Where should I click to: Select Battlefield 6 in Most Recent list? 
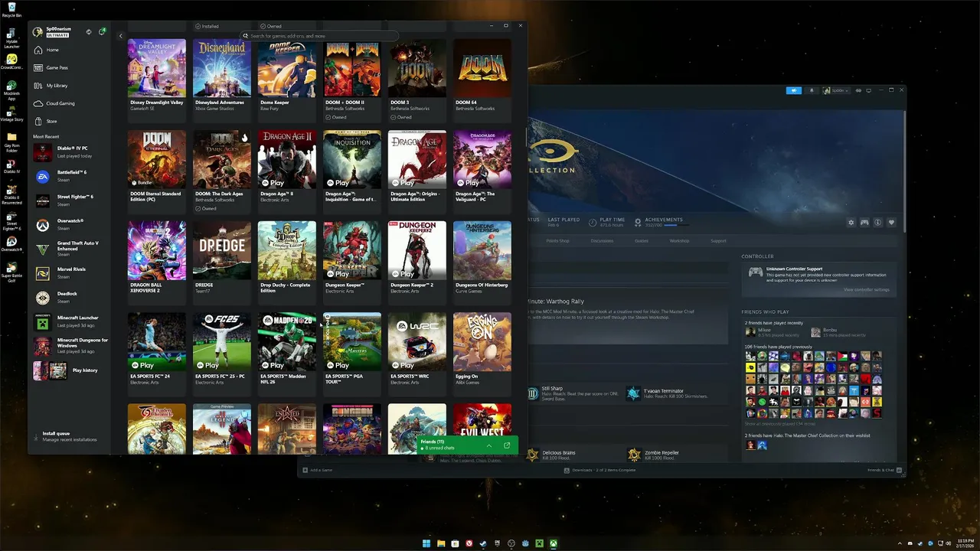70,176
